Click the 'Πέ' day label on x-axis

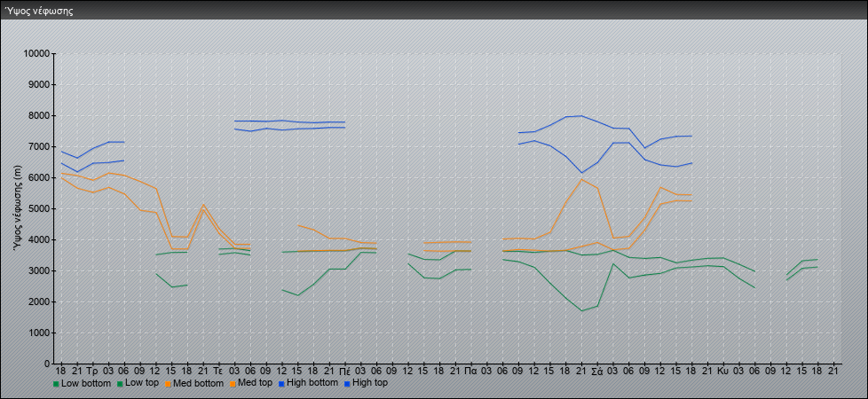click(x=344, y=371)
